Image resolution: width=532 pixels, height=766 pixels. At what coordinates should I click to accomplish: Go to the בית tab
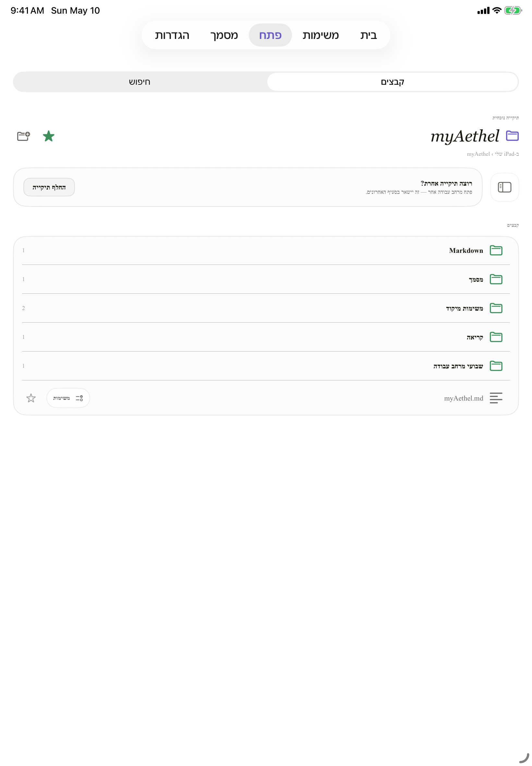368,35
